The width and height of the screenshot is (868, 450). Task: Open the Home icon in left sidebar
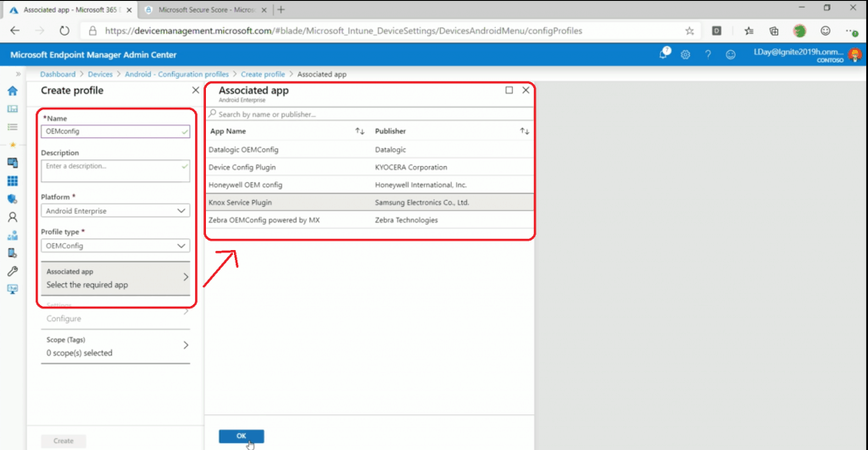(13, 91)
